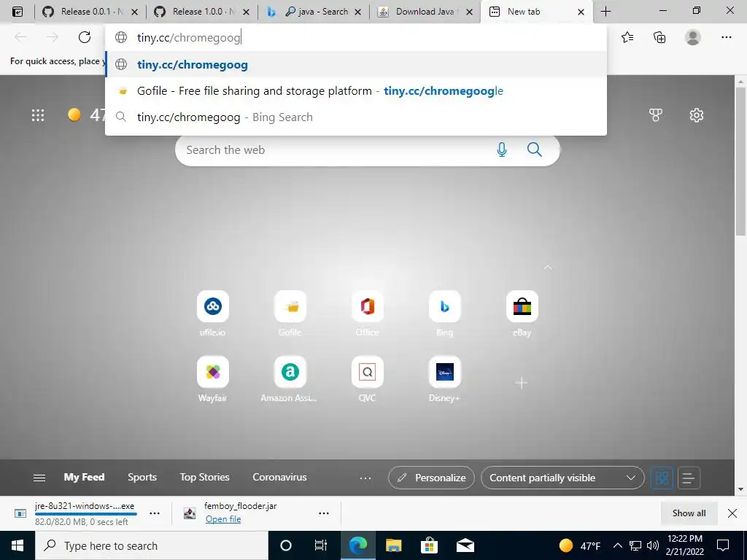Open the Content partially visible dropdown

pyautogui.click(x=562, y=478)
